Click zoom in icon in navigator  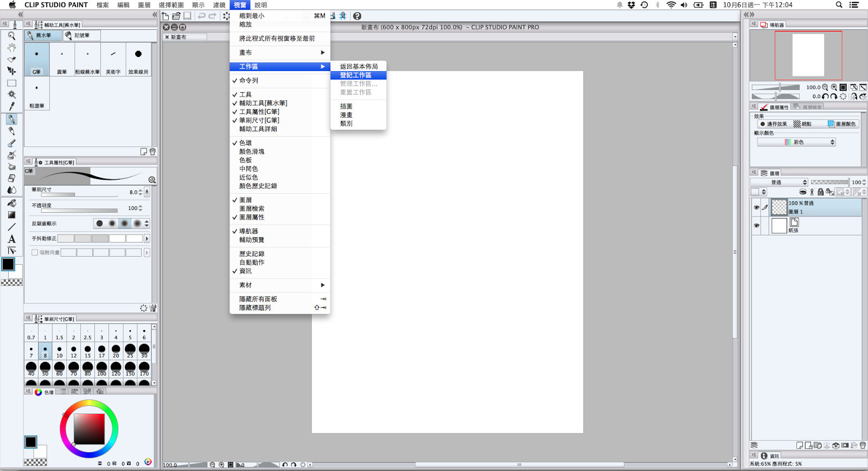(x=834, y=87)
